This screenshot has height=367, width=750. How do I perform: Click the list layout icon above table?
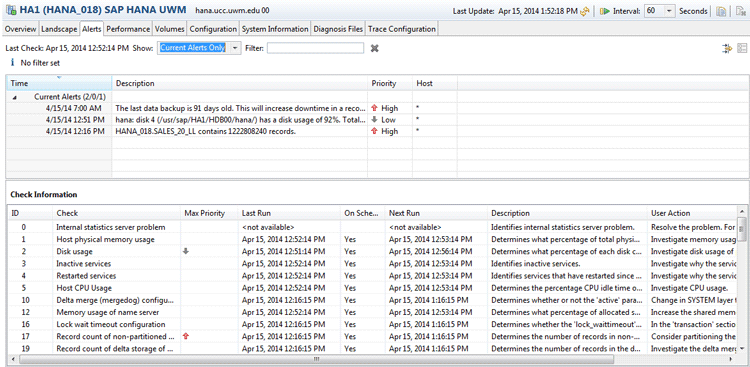[742, 48]
